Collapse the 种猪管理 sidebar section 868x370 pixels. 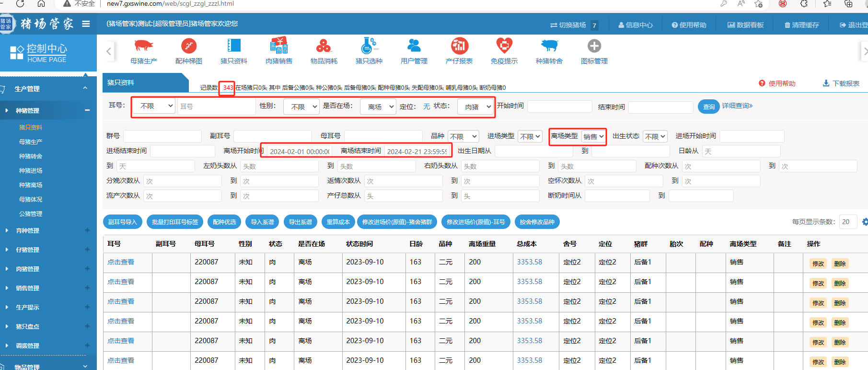pyautogui.click(x=87, y=110)
